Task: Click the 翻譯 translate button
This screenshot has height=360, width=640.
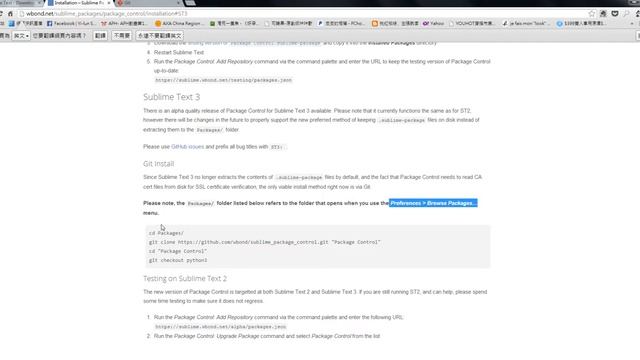Action: (100, 36)
